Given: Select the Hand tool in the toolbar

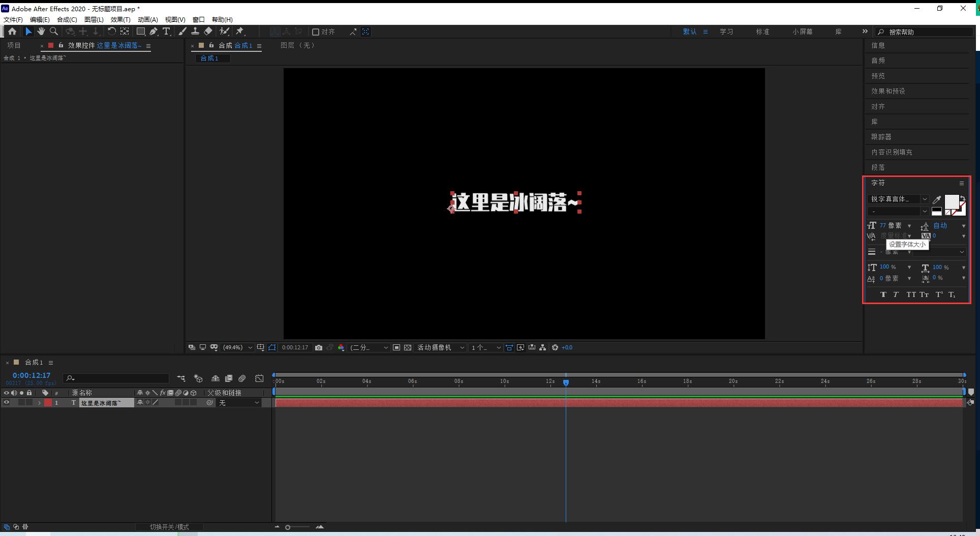Looking at the screenshot, I should click(41, 32).
